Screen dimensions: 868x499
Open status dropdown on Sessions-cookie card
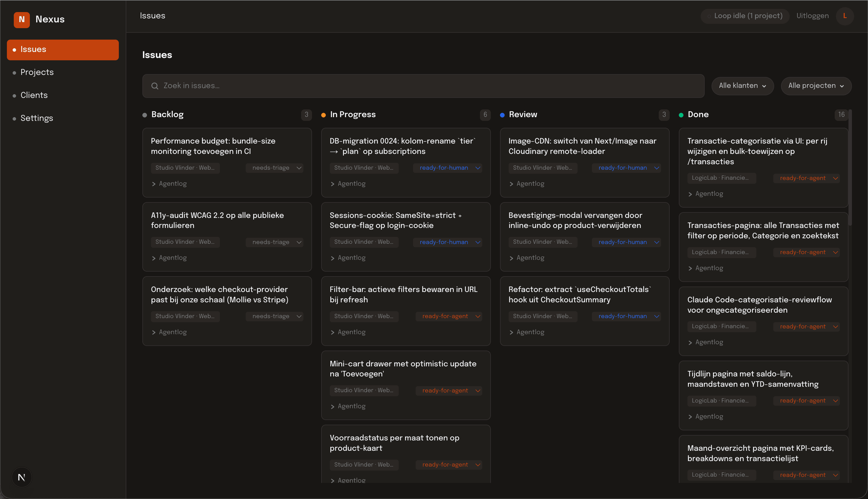[x=447, y=242]
